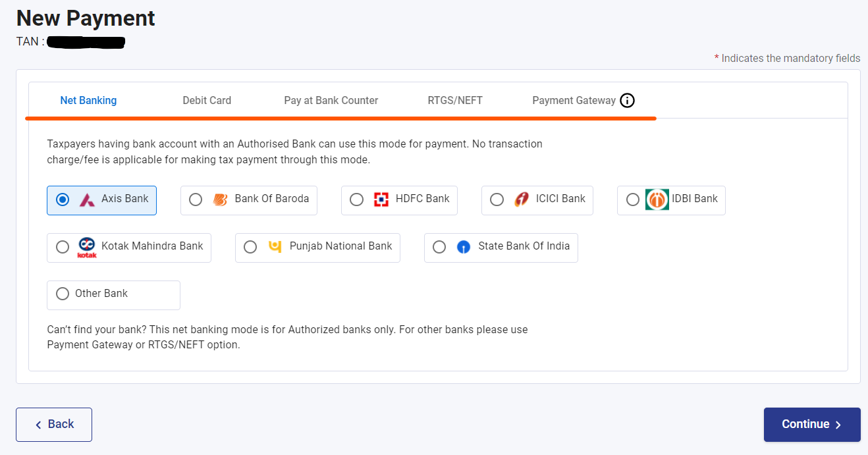The image size is (868, 455).
Task: Open the Payment Gateway tab
Action: click(x=573, y=100)
